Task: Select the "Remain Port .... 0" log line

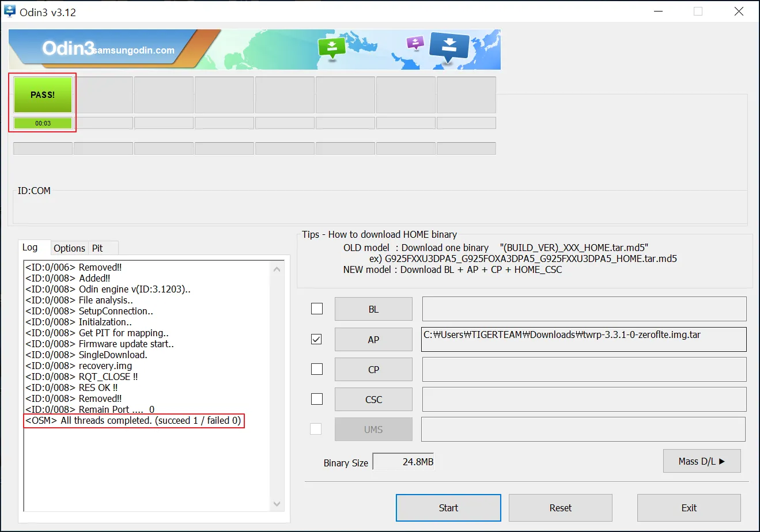Action: 90,409
